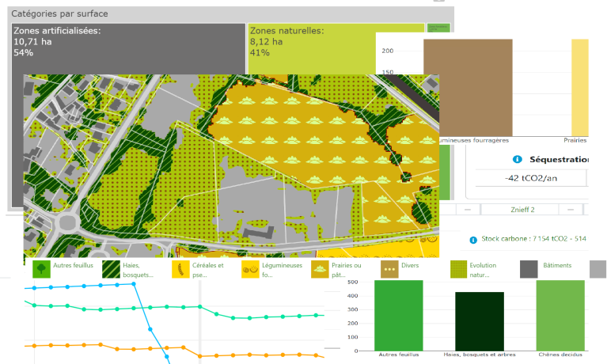
Task: Open info icon next to Stock carbone
Action: coord(472,238)
